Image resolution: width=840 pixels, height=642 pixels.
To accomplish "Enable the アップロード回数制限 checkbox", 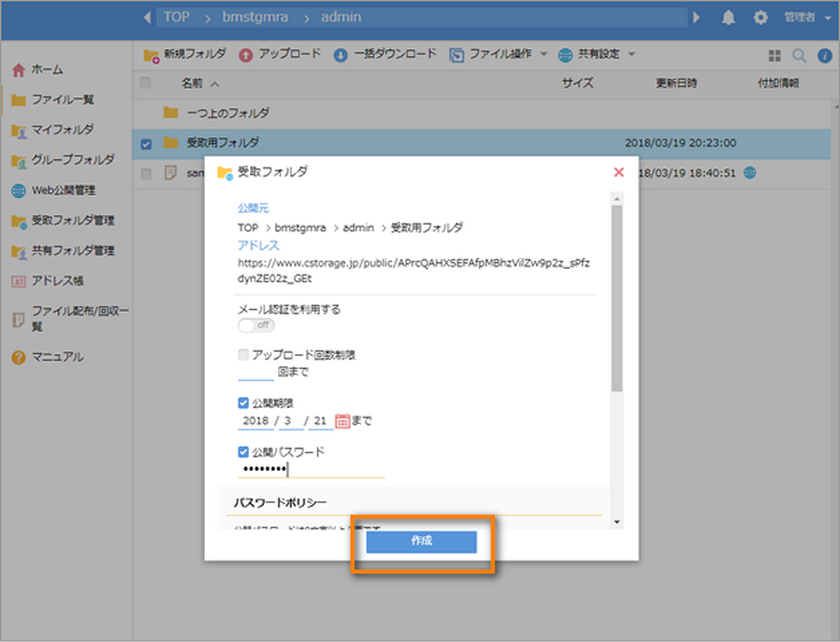I will click(243, 354).
